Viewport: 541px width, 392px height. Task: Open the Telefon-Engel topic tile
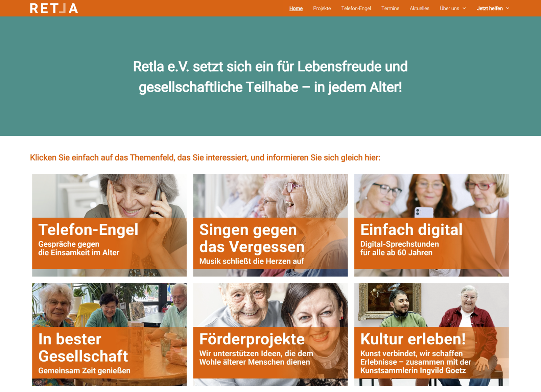pos(109,225)
